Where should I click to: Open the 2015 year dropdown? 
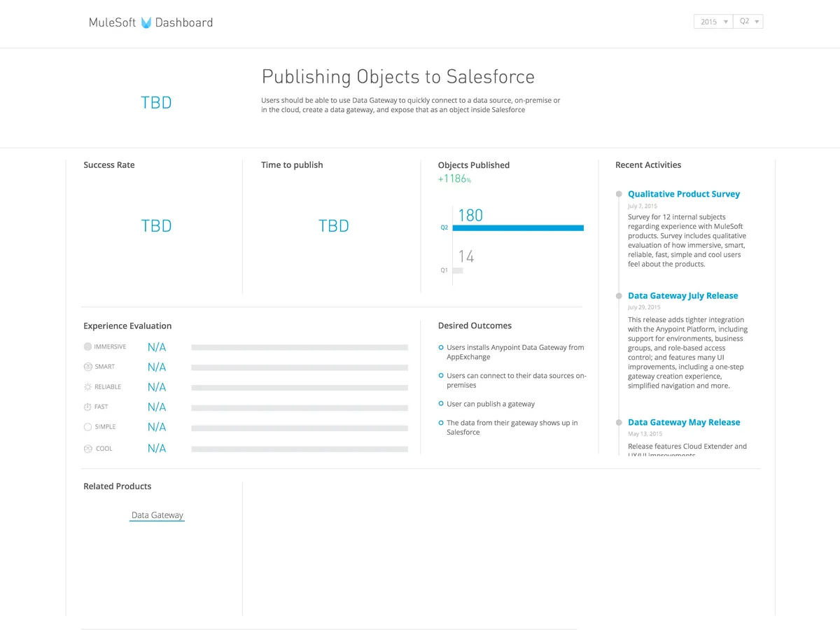(713, 22)
